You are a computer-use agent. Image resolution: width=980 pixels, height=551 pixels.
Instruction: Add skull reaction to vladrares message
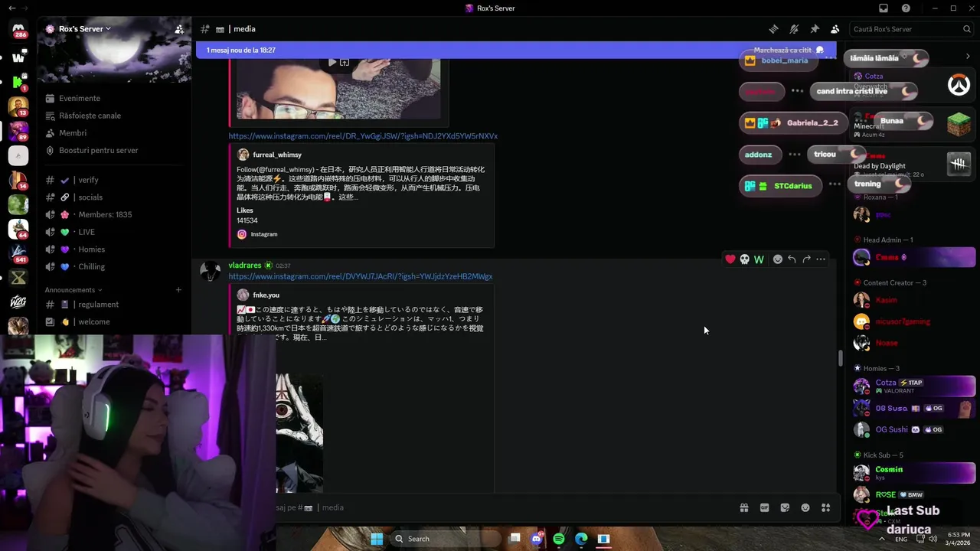744,259
